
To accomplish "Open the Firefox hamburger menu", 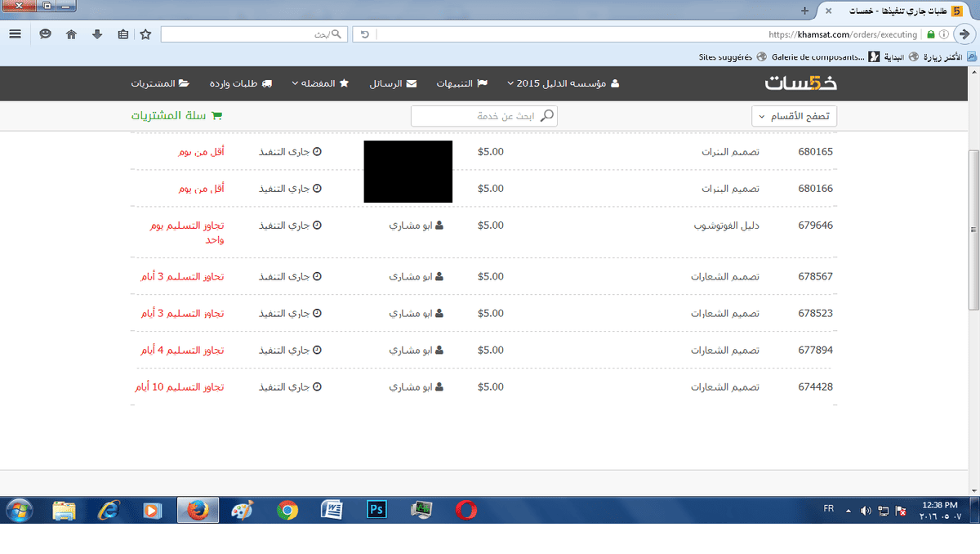I will 16,34.
